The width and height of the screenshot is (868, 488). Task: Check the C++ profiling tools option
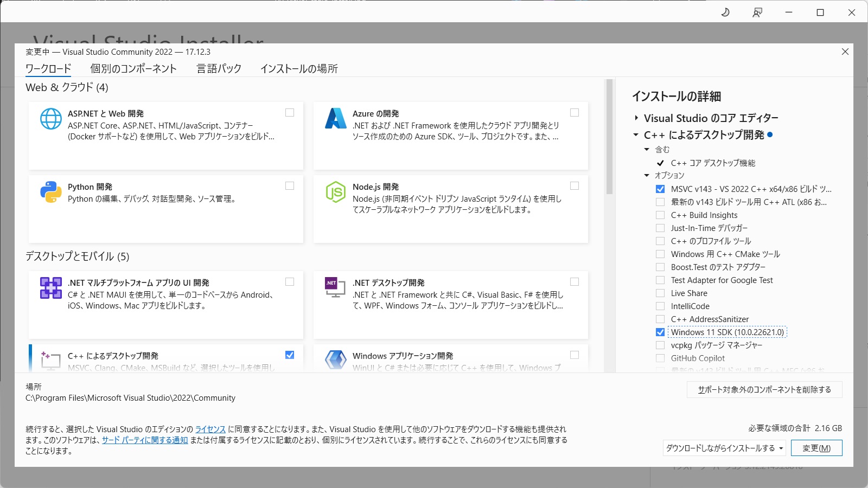(x=660, y=241)
